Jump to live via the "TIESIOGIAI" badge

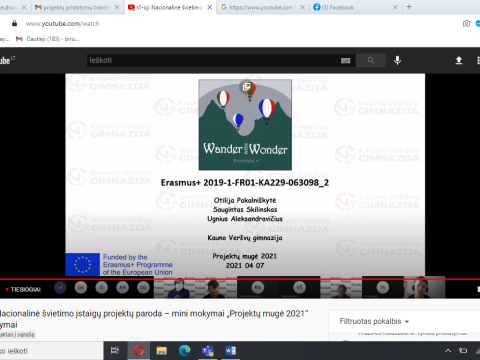23,289
